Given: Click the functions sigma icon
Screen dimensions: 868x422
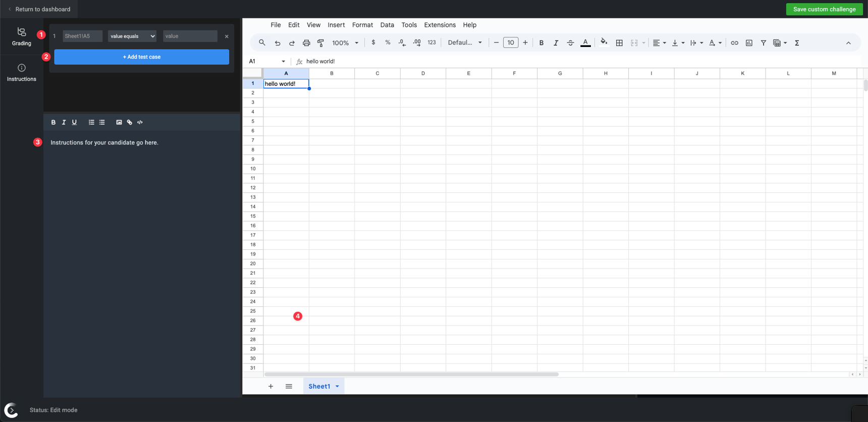Looking at the screenshot, I should coord(797,43).
